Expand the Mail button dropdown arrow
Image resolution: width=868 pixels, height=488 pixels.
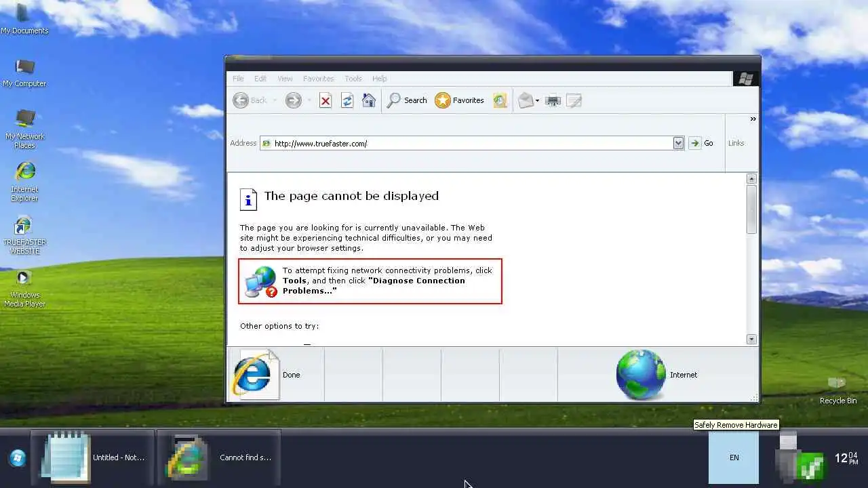click(x=537, y=100)
